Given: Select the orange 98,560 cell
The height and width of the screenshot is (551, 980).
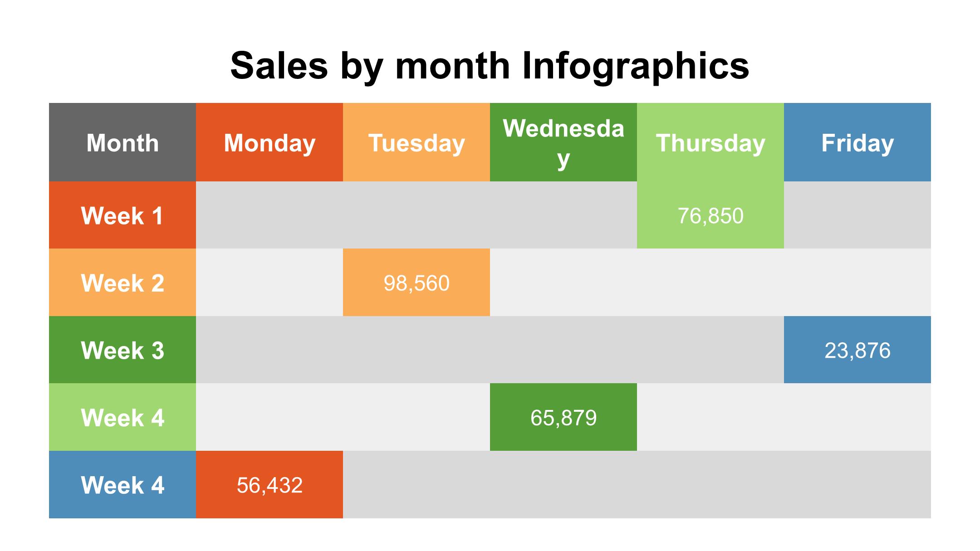Looking at the screenshot, I should pyautogui.click(x=416, y=283).
